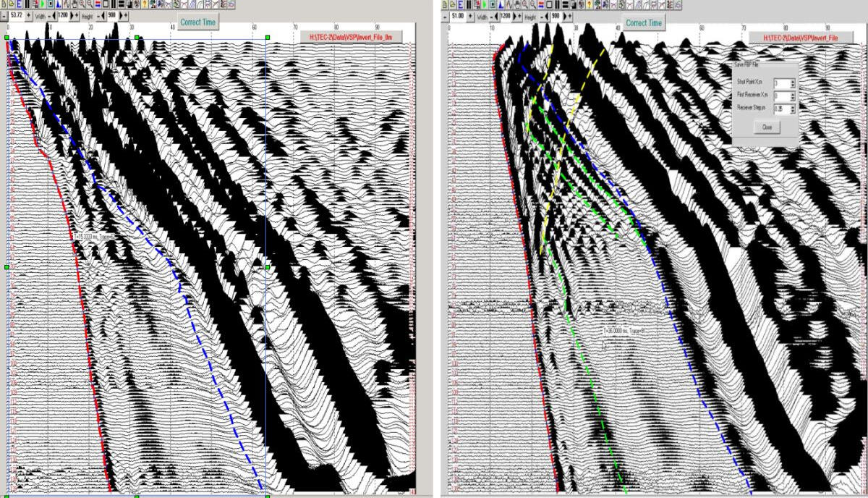Click the new file icon in right toolbar

click(x=444, y=4)
